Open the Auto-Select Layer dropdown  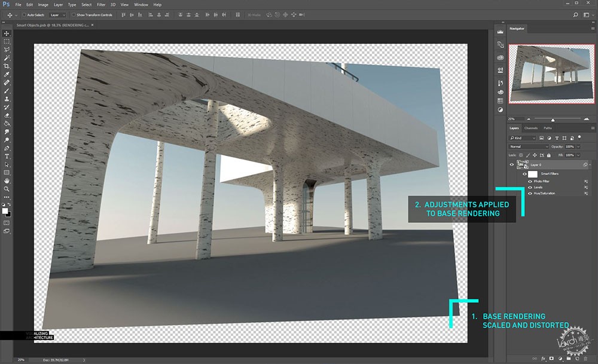[x=58, y=15]
